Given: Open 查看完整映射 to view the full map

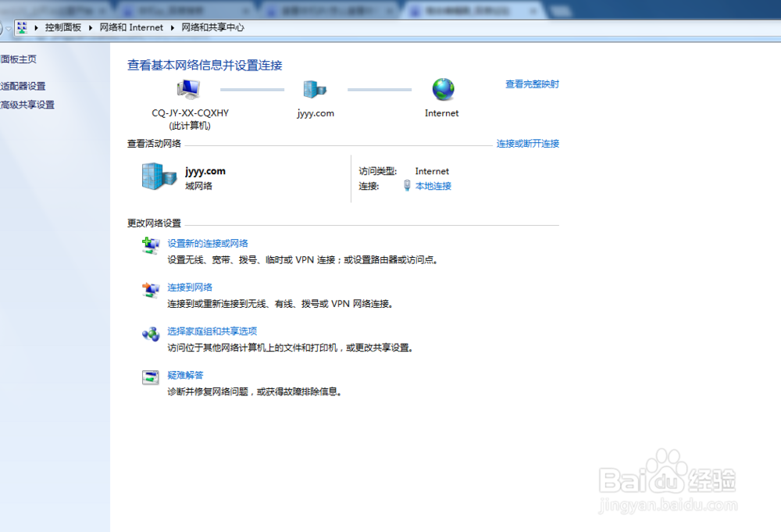Looking at the screenshot, I should 531,84.
